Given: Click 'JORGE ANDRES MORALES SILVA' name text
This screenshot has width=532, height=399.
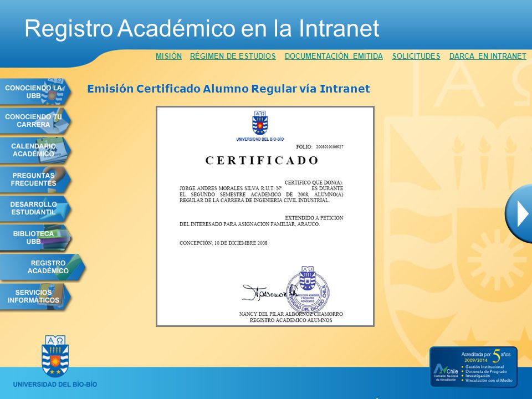Looking at the screenshot, I should coord(219,188).
